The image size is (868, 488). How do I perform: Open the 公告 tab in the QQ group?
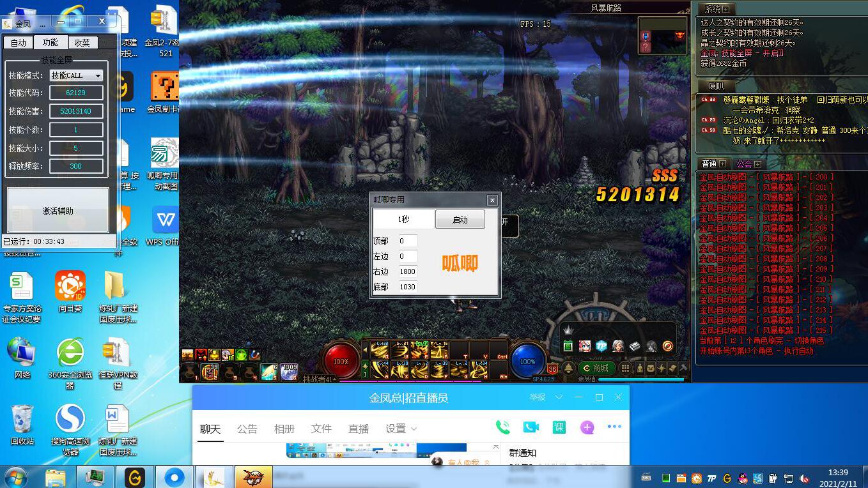pos(247,429)
